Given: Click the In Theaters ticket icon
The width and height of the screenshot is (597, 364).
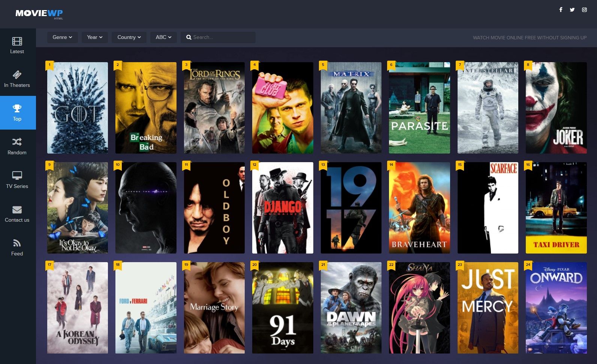Looking at the screenshot, I should [x=17, y=75].
